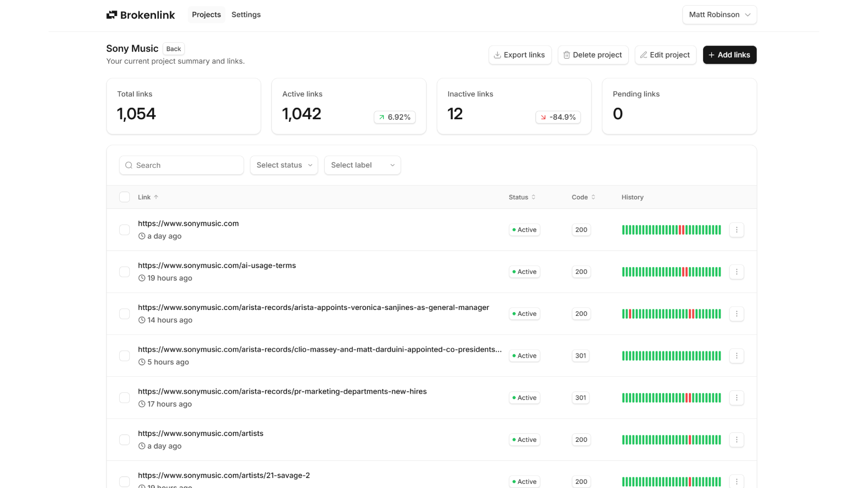Click the Back button beside Sony Music
Viewport: 868px width, 488px height.
173,49
